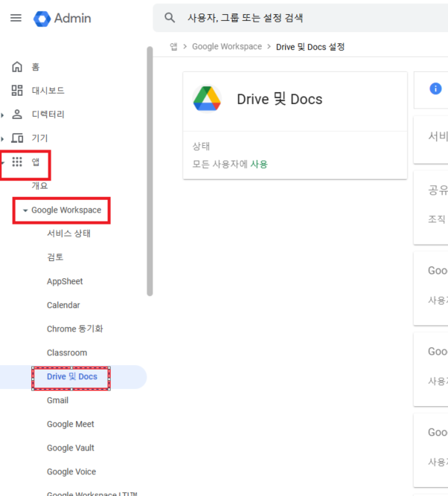Click the search magnifier icon
The width and height of the screenshot is (448, 496).
coord(170,18)
